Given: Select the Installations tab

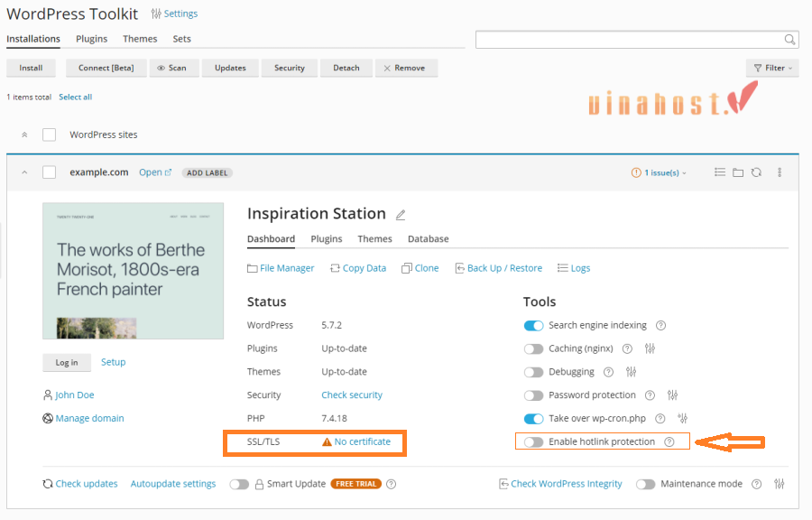Looking at the screenshot, I should pos(33,39).
